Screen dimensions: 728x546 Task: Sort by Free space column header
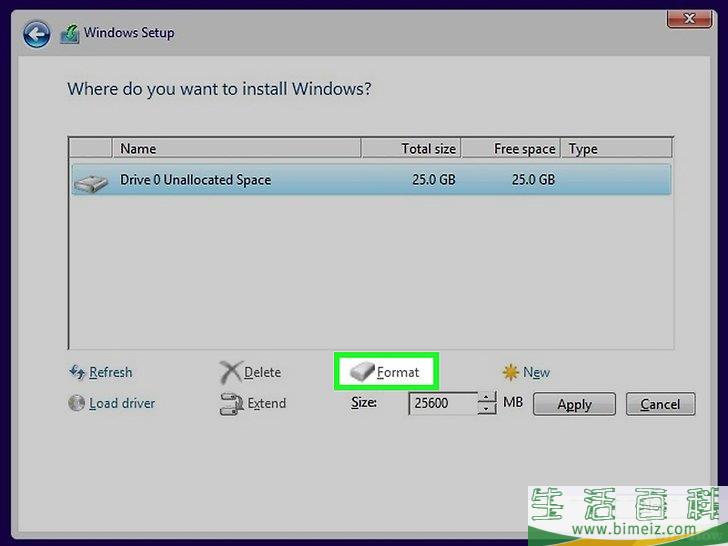click(x=511, y=148)
